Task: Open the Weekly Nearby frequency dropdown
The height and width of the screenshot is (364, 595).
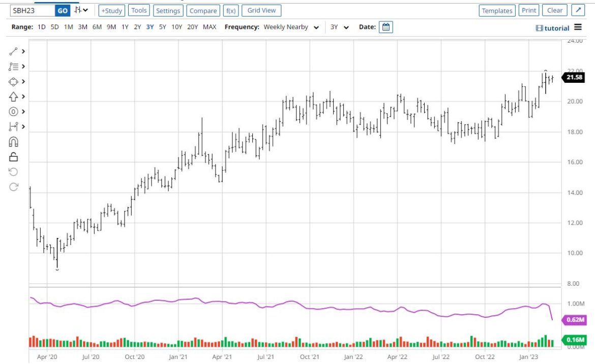Action: tap(291, 27)
